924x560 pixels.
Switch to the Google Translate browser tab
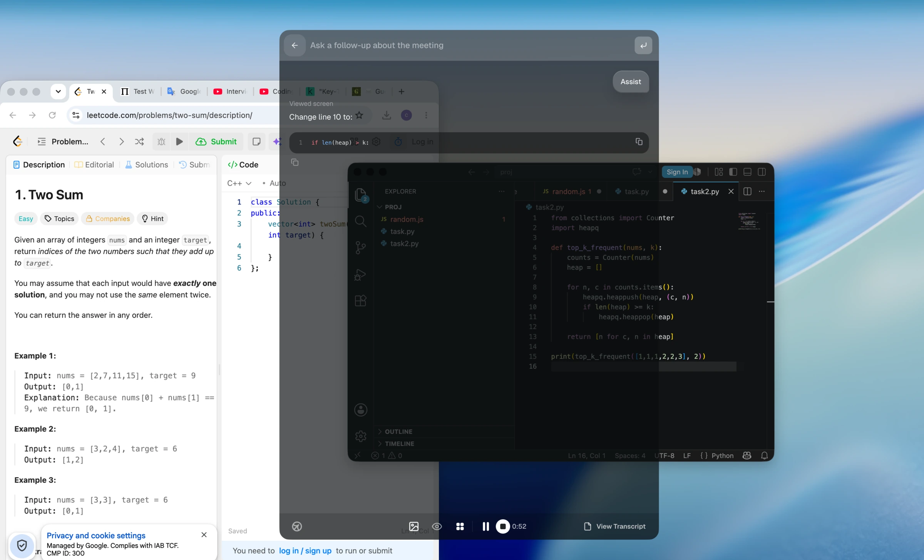184,92
